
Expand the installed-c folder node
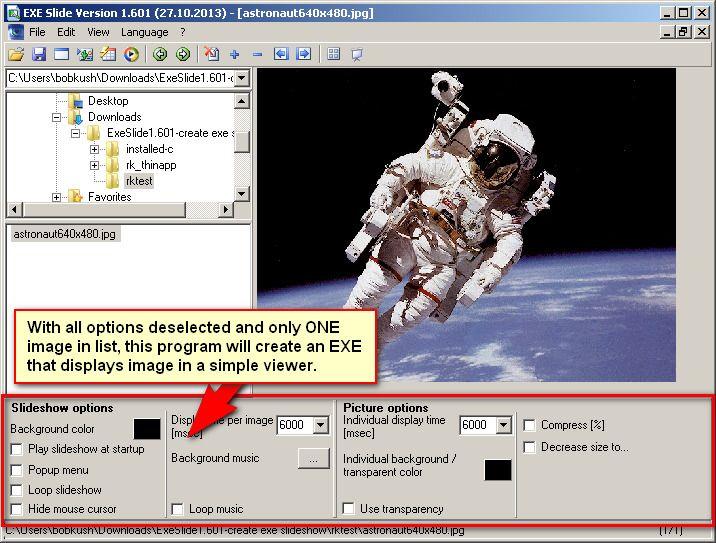[x=95, y=149]
